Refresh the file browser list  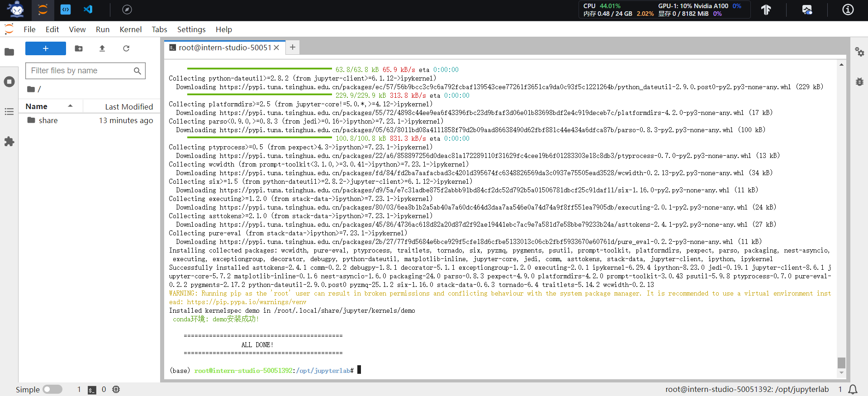pyautogui.click(x=126, y=48)
